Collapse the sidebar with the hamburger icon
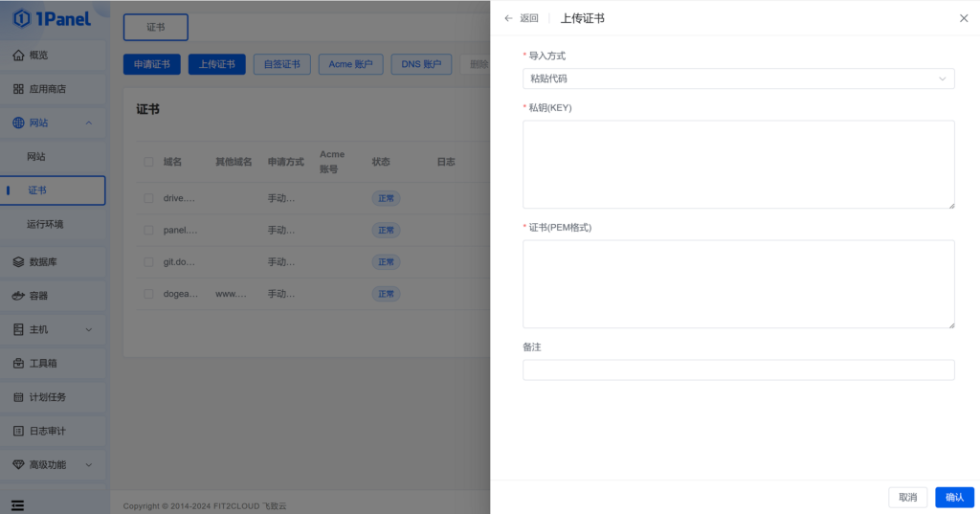The image size is (980, 514). (x=17, y=505)
